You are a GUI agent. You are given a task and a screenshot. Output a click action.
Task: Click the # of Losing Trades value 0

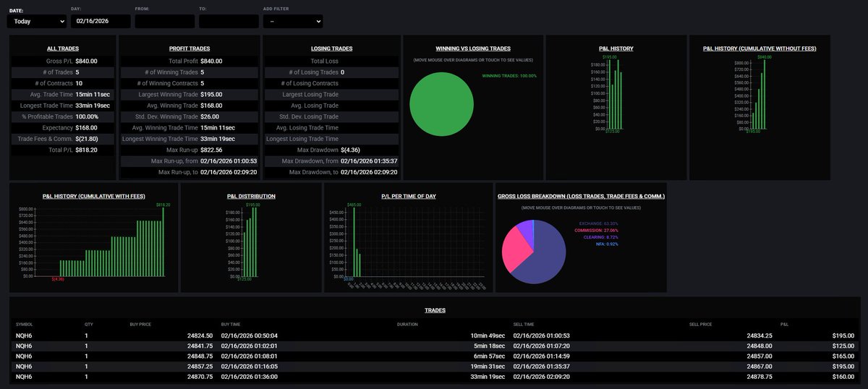pos(342,72)
